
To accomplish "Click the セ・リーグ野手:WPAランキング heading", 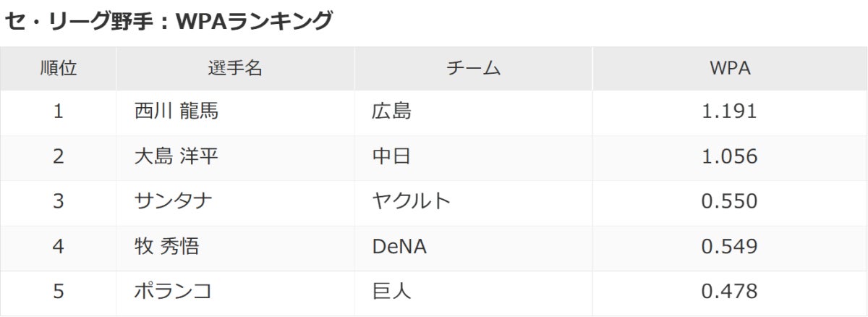I will 168,21.
